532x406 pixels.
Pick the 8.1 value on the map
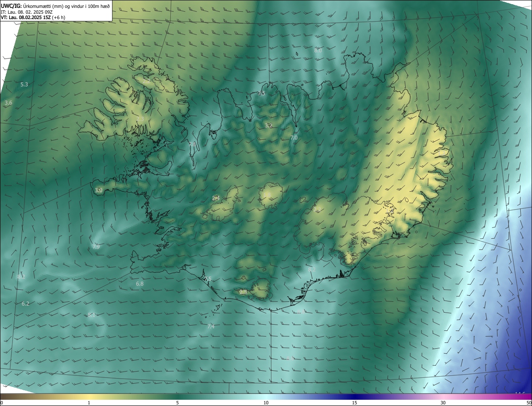coord(91,315)
